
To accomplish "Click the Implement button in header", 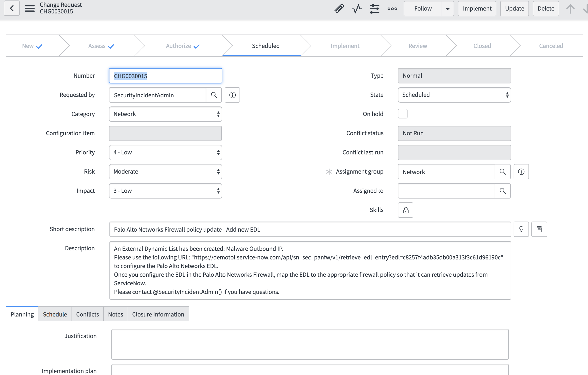I will coord(477,9).
